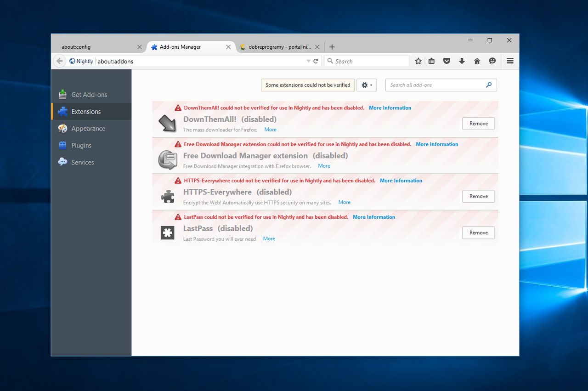588x391 pixels.
Task: Click the 'LastPass (disabled)' title
Action: [218, 228]
